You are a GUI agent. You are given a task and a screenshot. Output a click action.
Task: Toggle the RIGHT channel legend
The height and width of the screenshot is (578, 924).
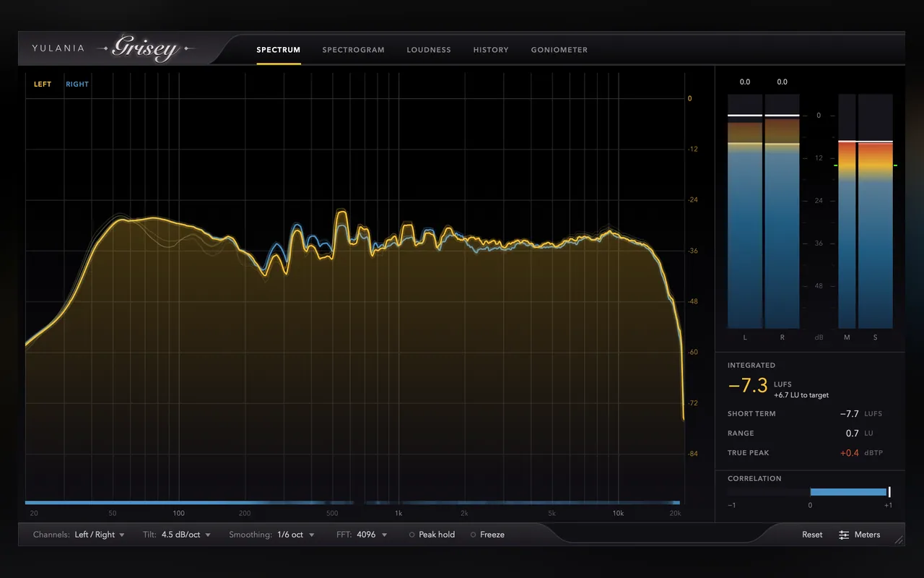pyautogui.click(x=77, y=85)
